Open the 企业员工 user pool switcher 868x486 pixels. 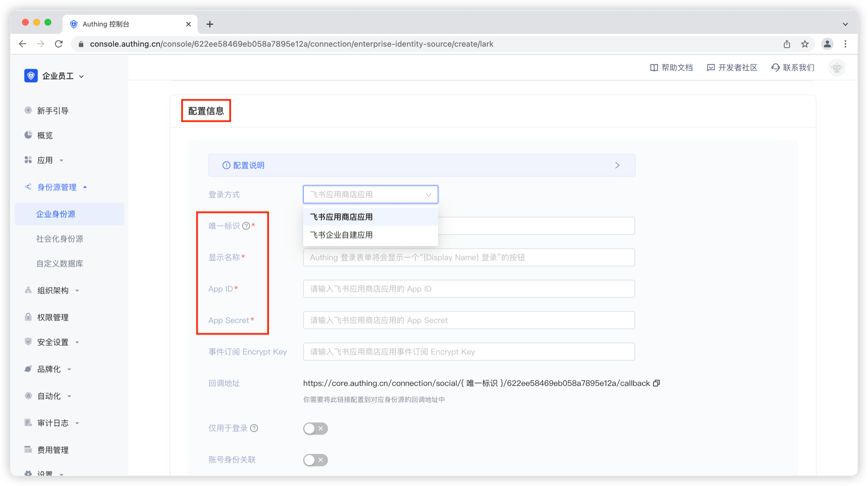tap(54, 76)
